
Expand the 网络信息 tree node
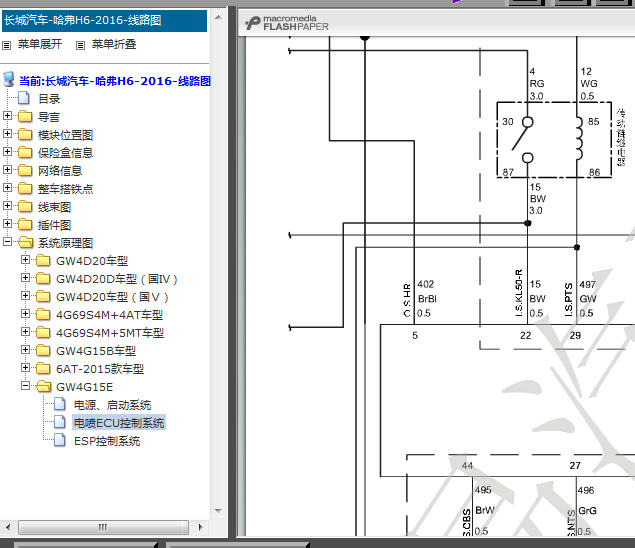point(7,169)
